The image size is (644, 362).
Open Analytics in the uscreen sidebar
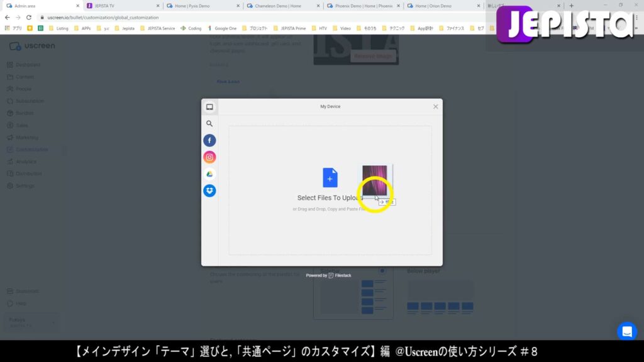(22, 162)
